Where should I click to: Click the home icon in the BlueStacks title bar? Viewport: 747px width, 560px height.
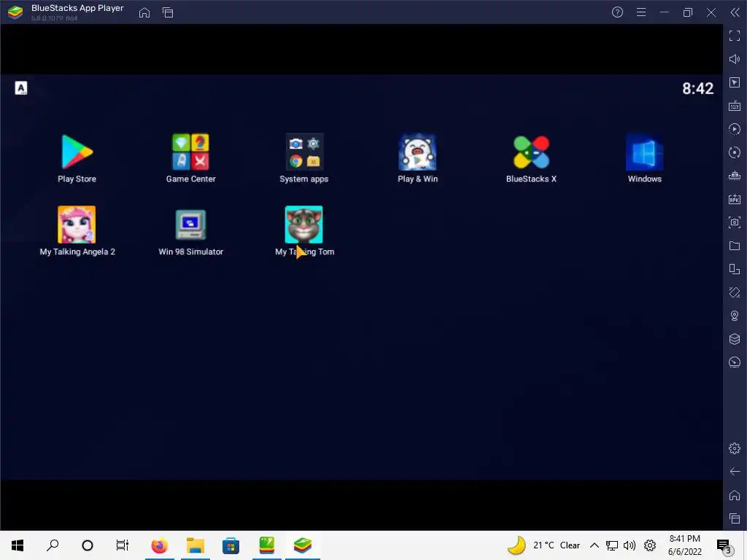click(x=144, y=12)
